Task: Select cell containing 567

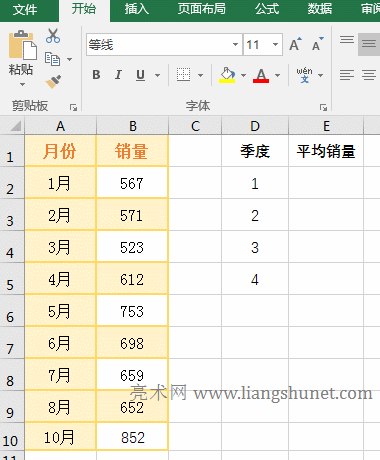Action: click(133, 183)
